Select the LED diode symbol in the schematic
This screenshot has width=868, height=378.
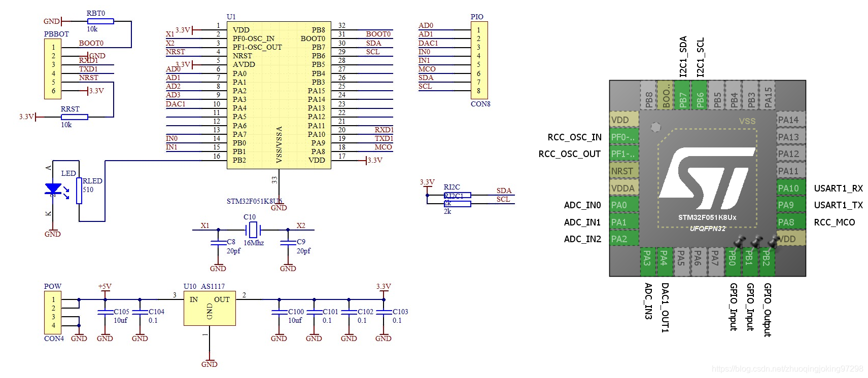click(x=53, y=190)
